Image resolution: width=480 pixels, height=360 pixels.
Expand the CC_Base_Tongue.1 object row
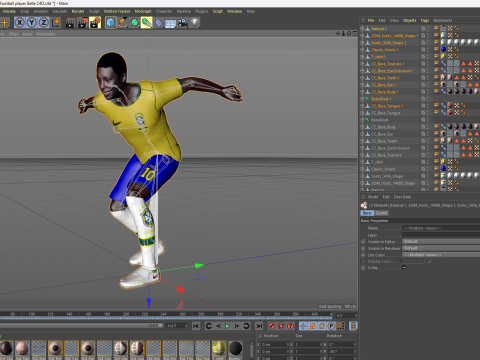point(362,106)
